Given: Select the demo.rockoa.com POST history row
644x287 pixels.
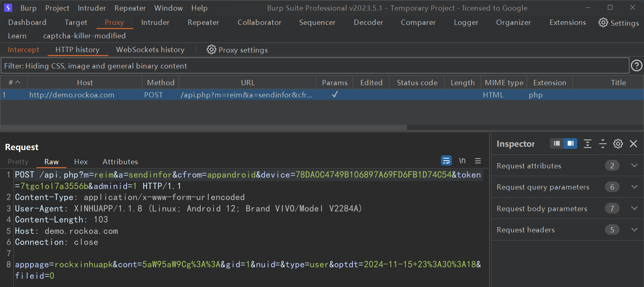Looking at the screenshot, I should [322, 95].
